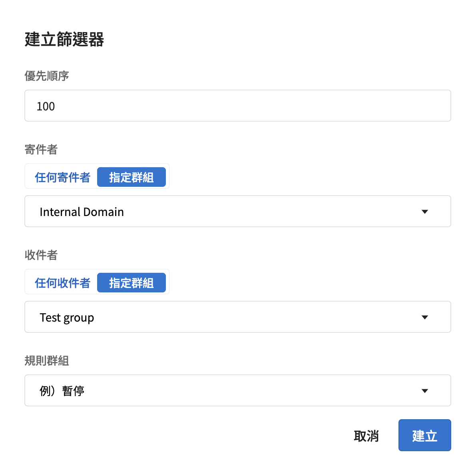Image resolution: width=474 pixels, height=476 pixels.
Task: Click the dropdown arrow beside Test group
Action: pyautogui.click(x=424, y=317)
